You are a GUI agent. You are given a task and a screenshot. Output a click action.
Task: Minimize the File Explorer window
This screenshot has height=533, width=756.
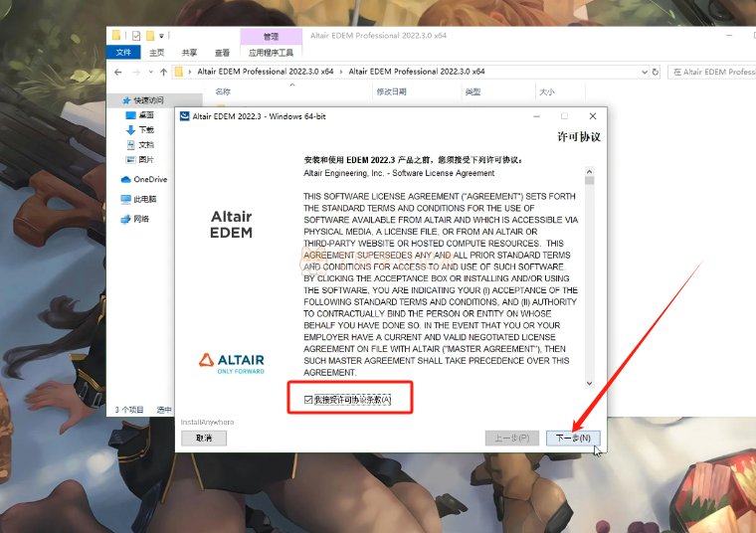[729, 36]
